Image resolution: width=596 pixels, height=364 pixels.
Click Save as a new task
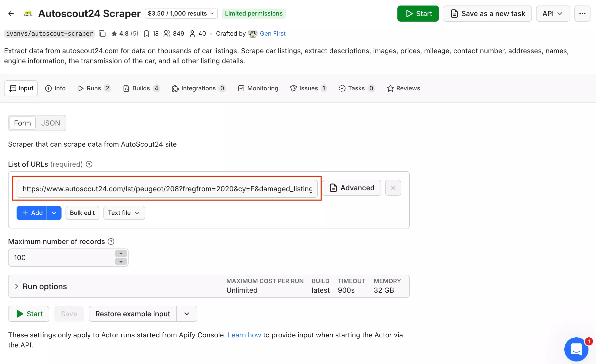[487, 14]
